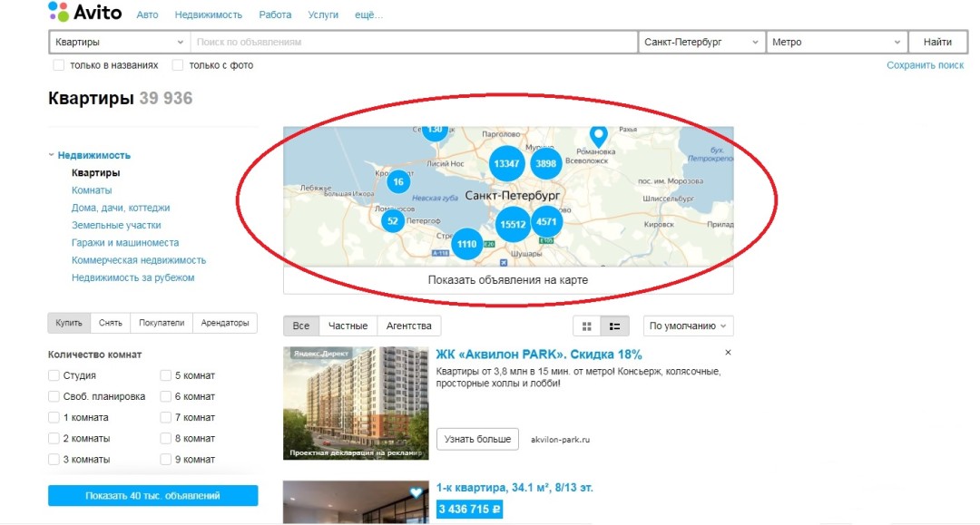Open the Санкт-Петербург city dropdown
Viewport: 980px width, 525px height.
(x=701, y=43)
